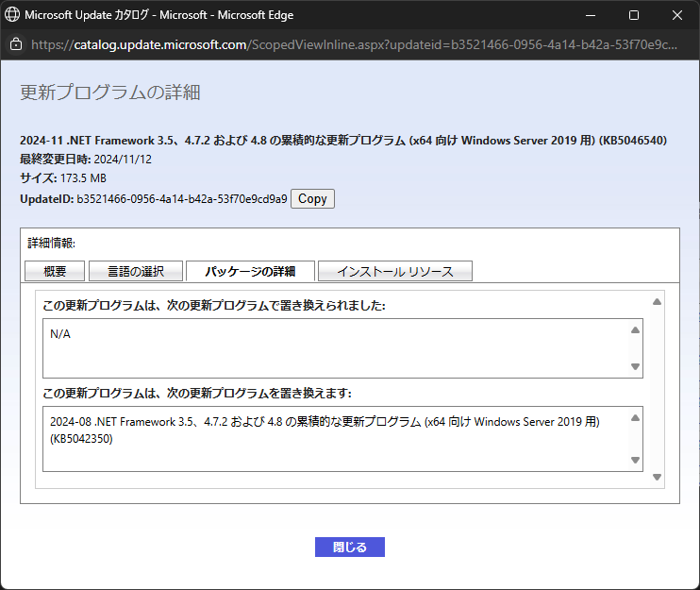Select the パッケージの詳細 tab
Screen dimensions: 700x590
(250, 271)
